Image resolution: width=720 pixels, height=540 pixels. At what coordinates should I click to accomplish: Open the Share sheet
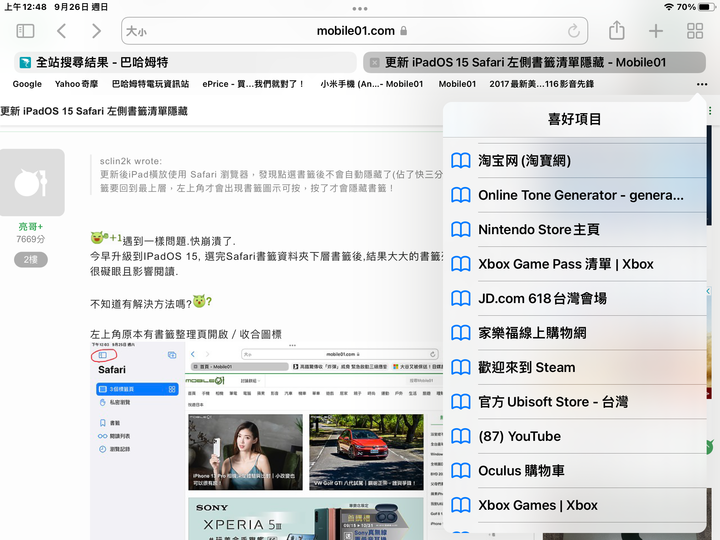616,30
